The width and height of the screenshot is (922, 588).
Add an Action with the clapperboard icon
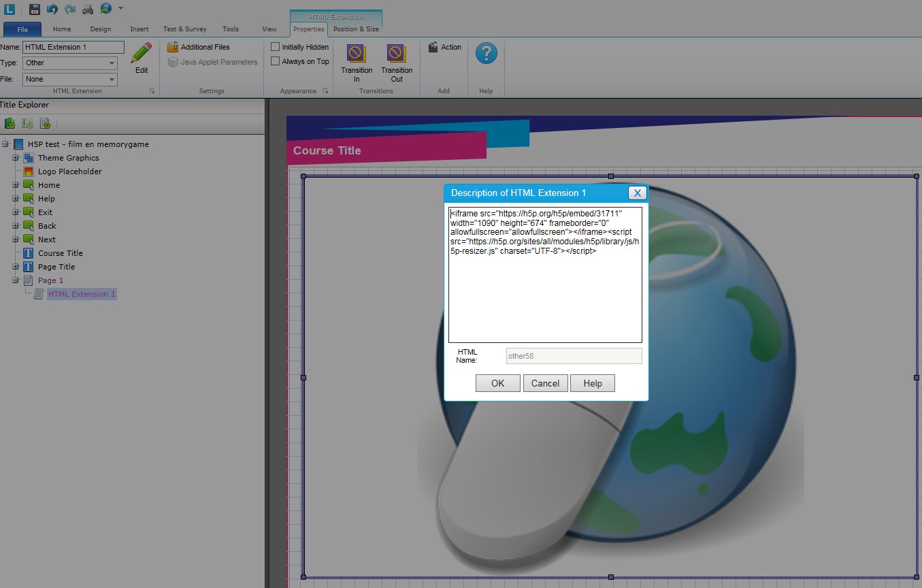[x=433, y=47]
